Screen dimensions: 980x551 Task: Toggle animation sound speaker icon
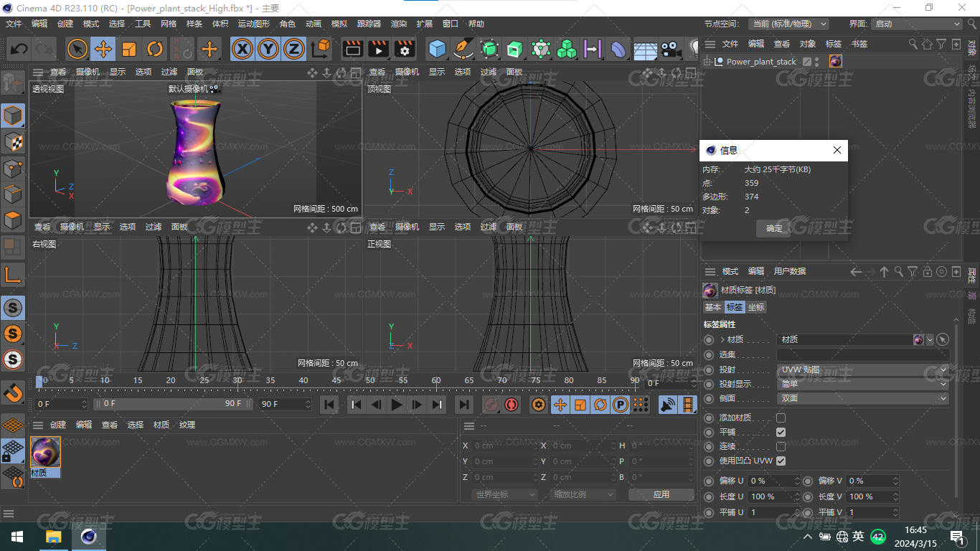click(x=669, y=405)
